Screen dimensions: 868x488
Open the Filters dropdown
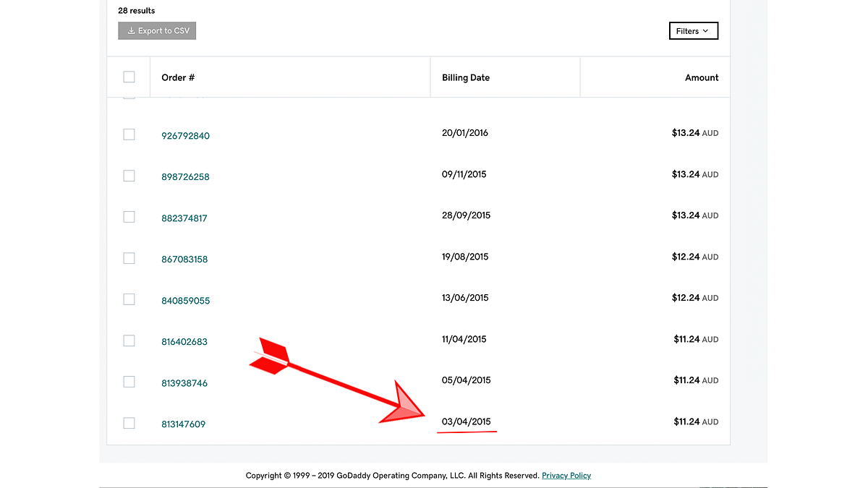[692, 30]
